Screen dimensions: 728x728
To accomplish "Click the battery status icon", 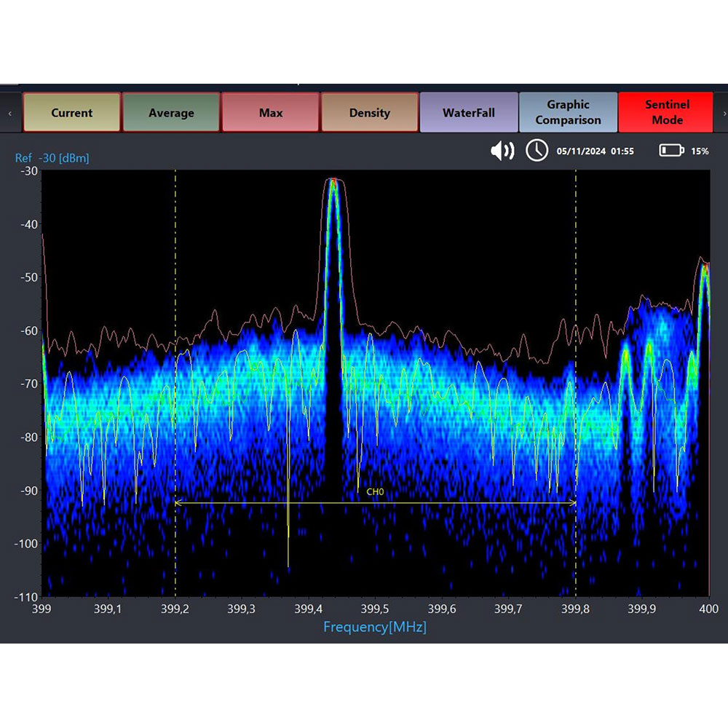I will tap(670, 151).
